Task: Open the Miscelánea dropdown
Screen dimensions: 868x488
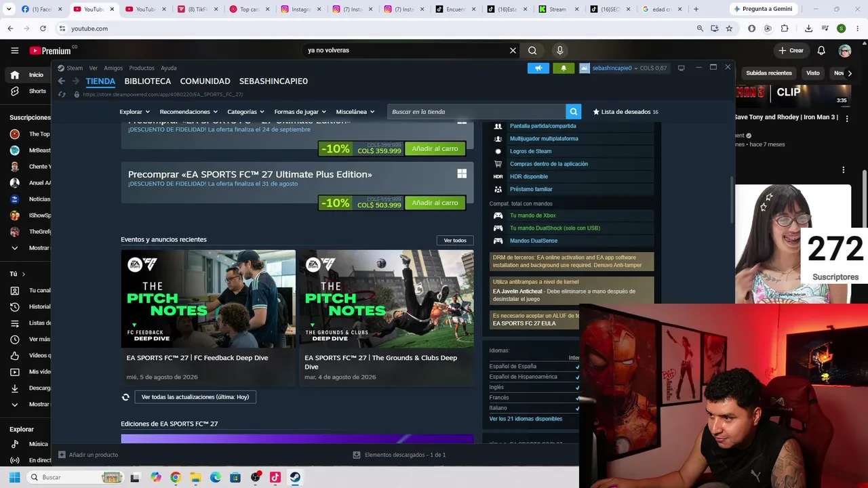Action: coord(355,112)
